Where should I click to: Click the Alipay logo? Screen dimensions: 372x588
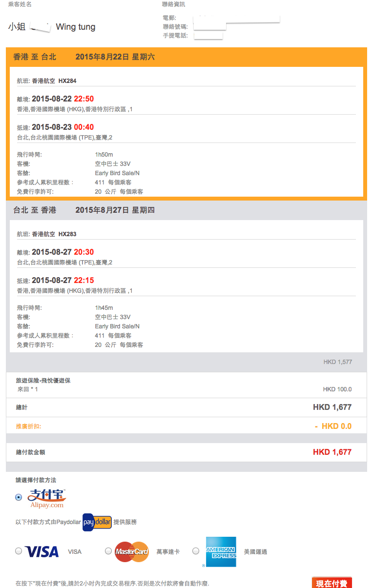pos(46,498)
